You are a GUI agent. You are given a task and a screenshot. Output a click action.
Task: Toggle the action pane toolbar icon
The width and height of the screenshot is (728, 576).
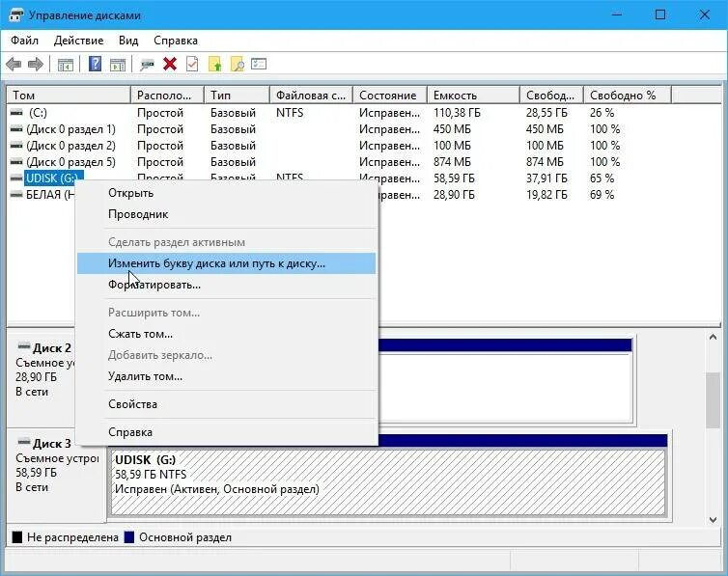point(118,65)
